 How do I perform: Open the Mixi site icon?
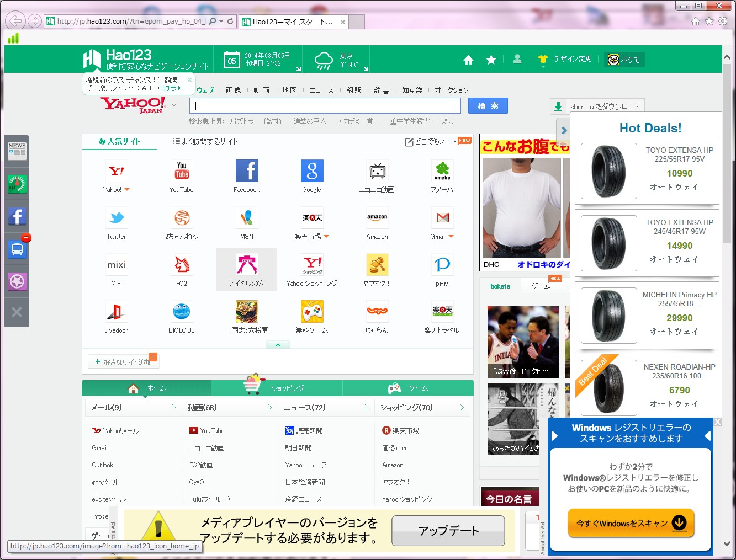coord(117,265)
